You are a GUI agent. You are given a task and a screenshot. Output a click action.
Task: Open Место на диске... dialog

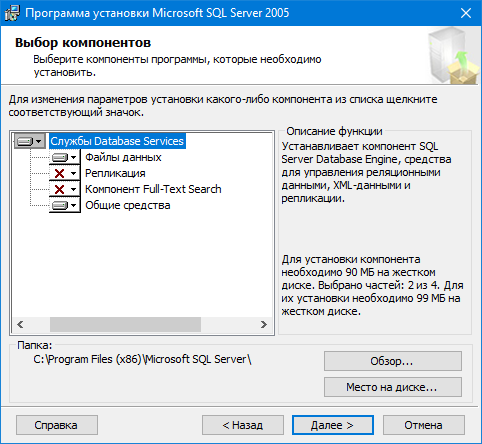pos(393,387)
